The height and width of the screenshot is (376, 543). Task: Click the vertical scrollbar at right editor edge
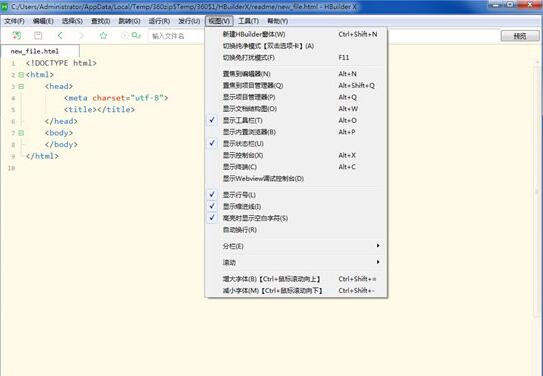pyautogui.click(x=537, y=191)
